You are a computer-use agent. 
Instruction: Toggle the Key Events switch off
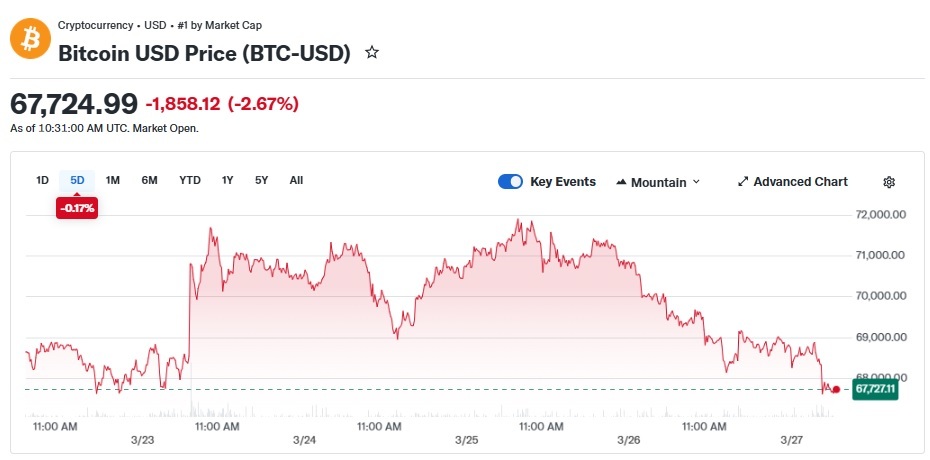click(x=510, y=182)
